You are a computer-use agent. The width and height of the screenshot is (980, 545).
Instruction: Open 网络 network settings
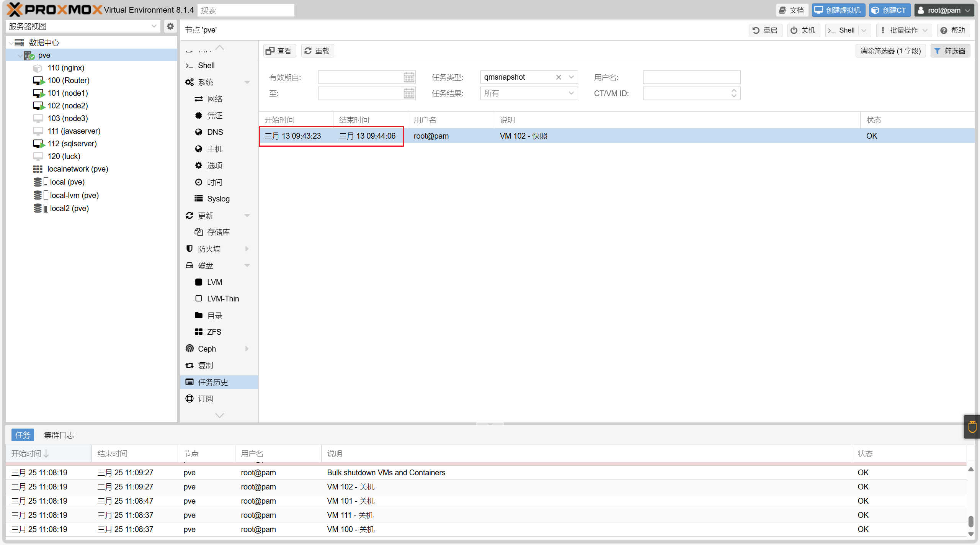[x=214, y=99]
